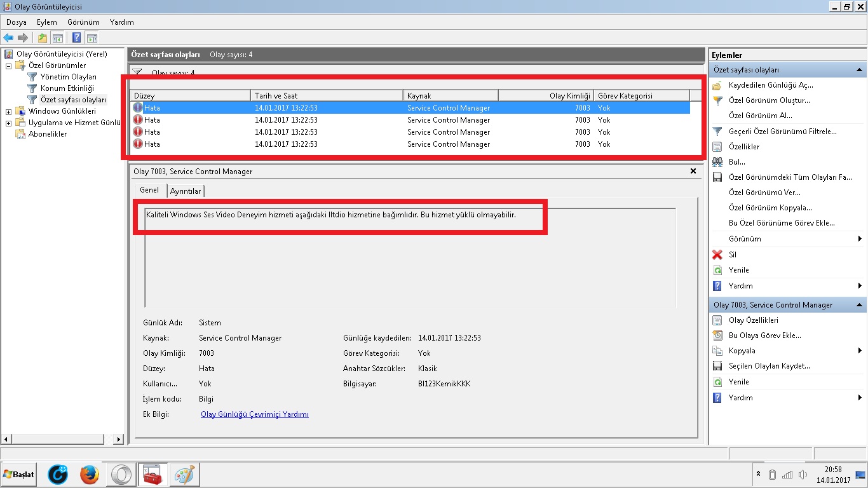868x488 pixels.
Task: Click the blue Help toolbar icon
Action: 76,37
